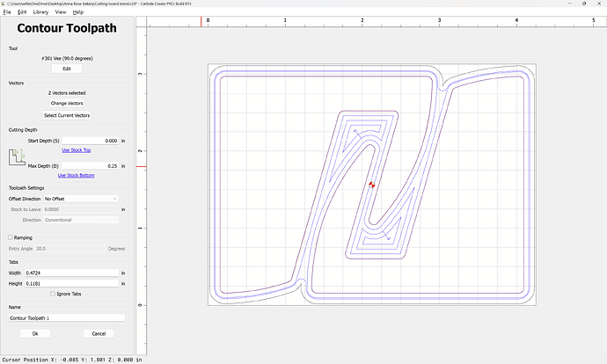Click the Tabs Width field
The image size is (607, 364).
(x=72, y=273)
